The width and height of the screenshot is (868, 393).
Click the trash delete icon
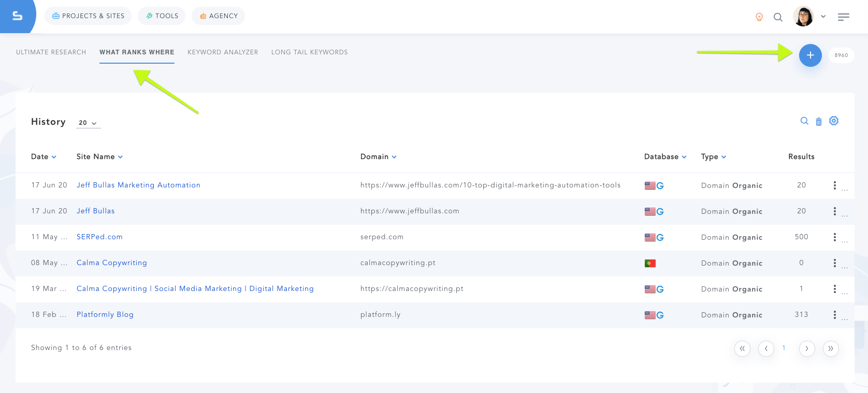[819, 122]
